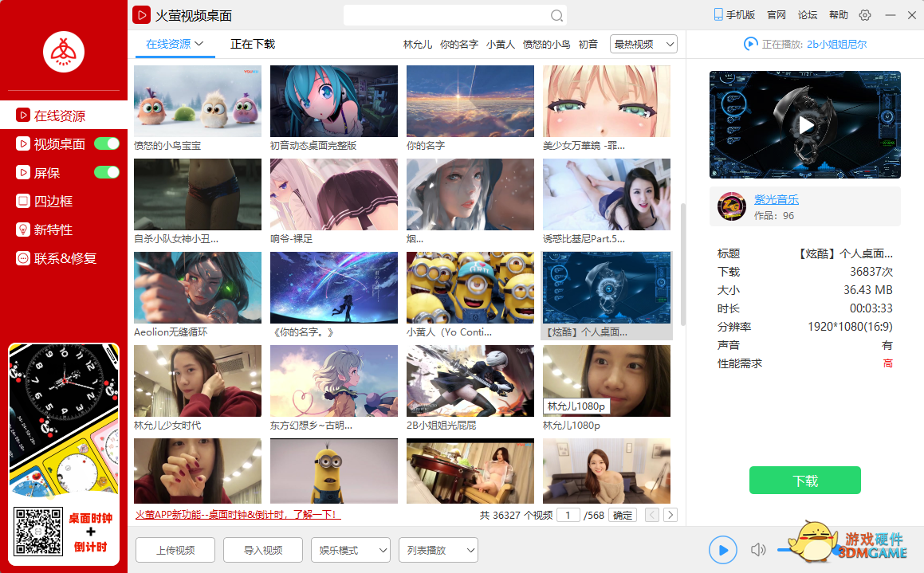Click the 四边框 sidebar icon
924x573 pixels.
pyautogui.click(x=23, y=201)
